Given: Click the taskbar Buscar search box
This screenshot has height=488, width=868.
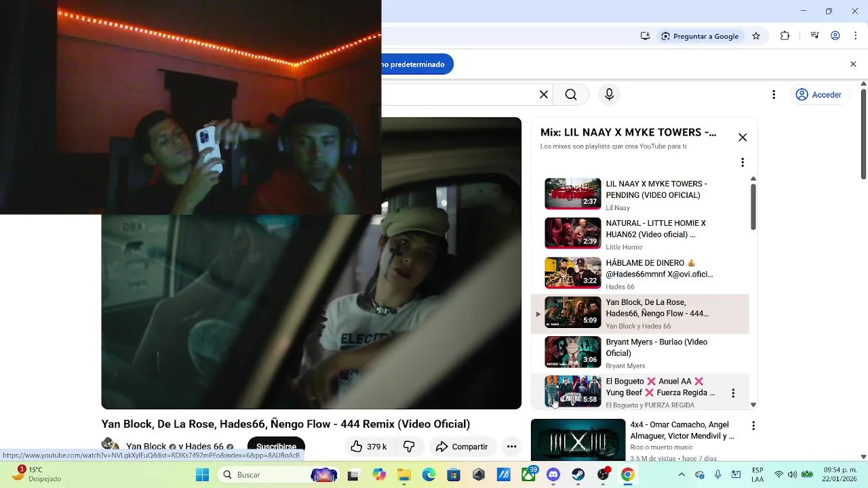Looking at the screenshot, I should [276, 474].
